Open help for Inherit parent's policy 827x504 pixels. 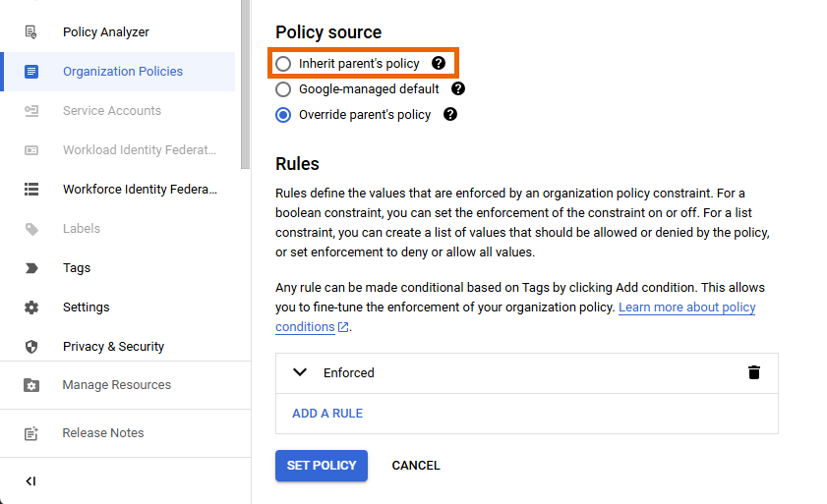(439, 64)
